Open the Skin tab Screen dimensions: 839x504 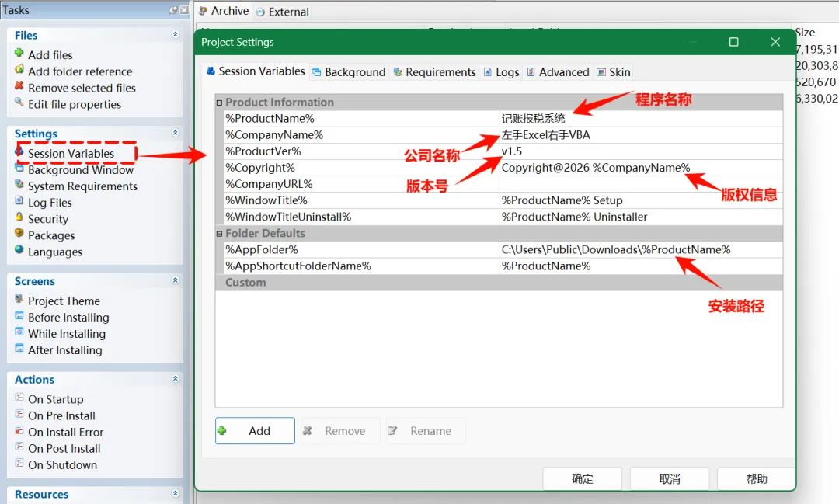click(614, 71)
